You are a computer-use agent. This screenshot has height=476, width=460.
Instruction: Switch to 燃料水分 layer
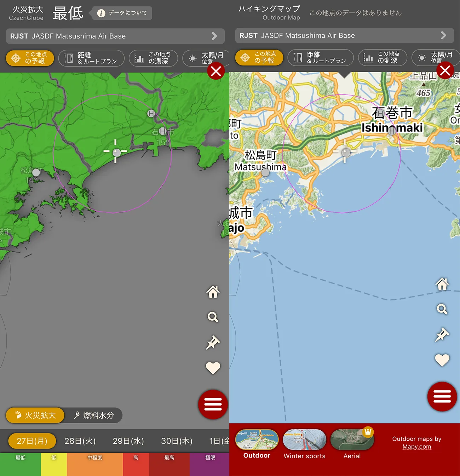pyautogui.click(x=94, y=415)
